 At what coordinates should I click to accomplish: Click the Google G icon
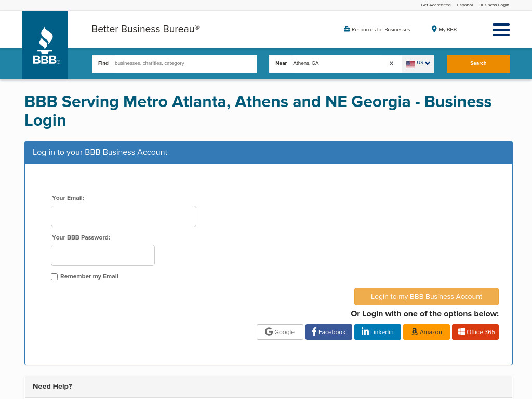click(x=269, y=331)
